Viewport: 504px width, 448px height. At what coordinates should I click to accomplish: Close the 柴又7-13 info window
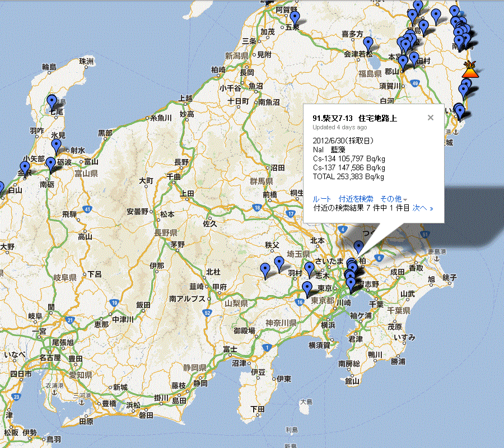tap(431, 118)
